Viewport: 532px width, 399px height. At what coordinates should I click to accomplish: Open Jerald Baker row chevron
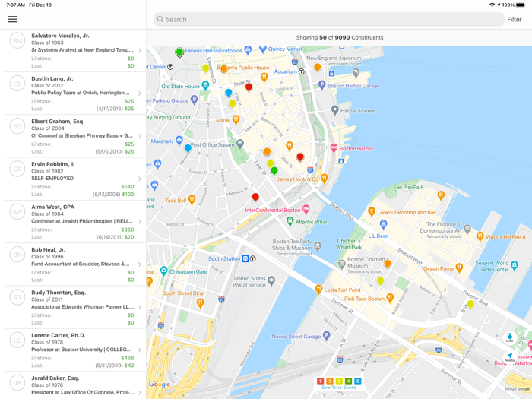pos(140,393)
